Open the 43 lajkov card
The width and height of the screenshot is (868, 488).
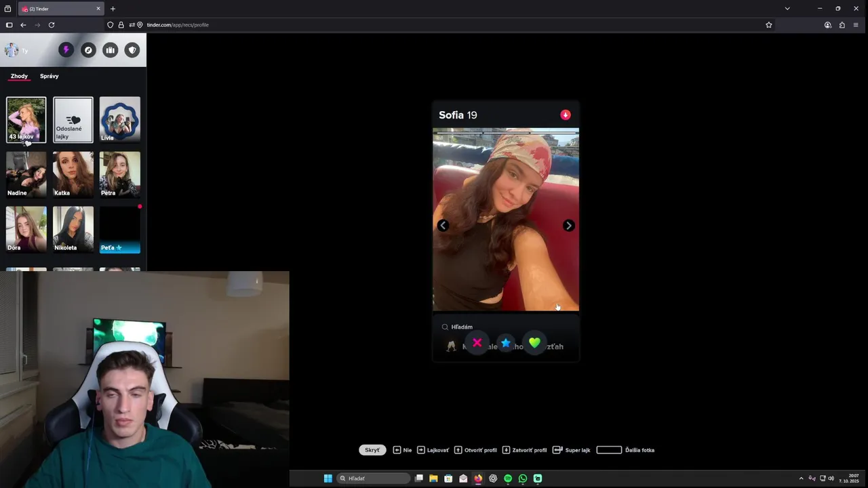26,120
